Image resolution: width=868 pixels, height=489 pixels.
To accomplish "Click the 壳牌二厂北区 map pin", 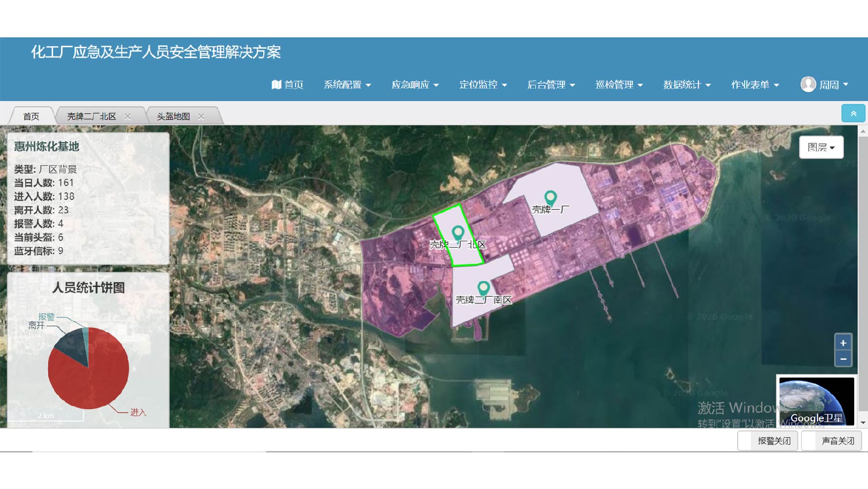I will (x=458, y=232).
